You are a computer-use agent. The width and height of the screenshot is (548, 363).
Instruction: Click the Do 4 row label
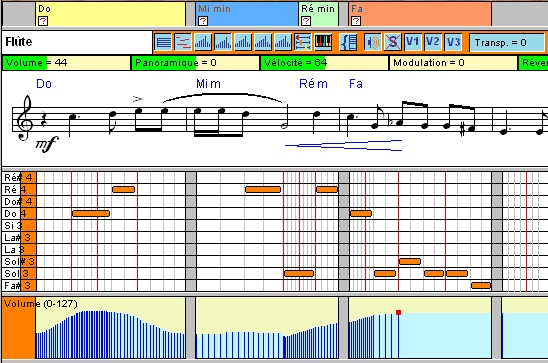pyautogui.click(x=19, y=213)
